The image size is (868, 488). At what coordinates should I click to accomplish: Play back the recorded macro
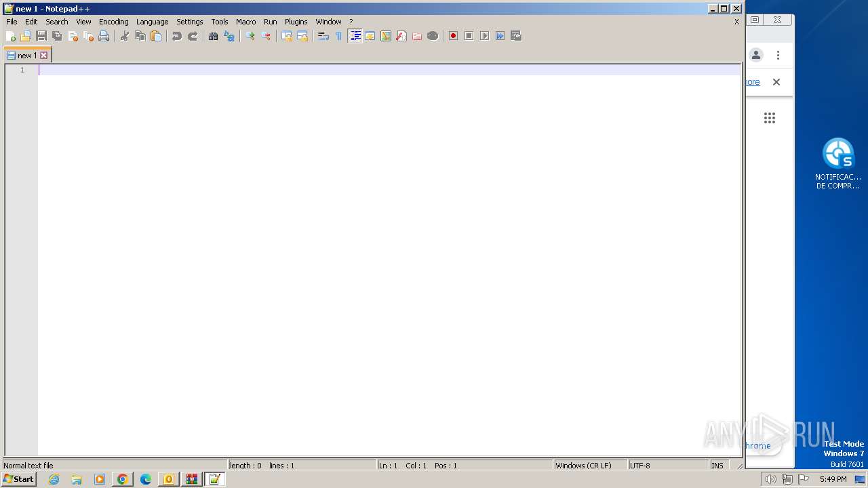point(485,36)
